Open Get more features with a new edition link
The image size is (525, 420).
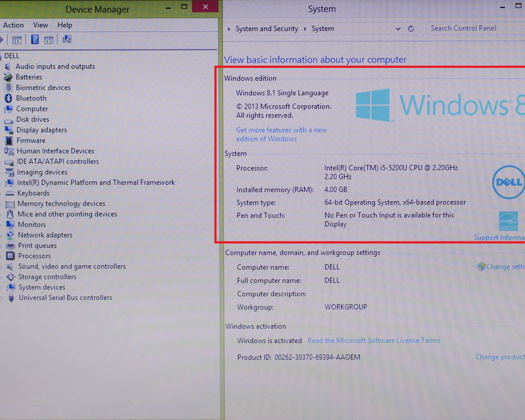[281, 135]
